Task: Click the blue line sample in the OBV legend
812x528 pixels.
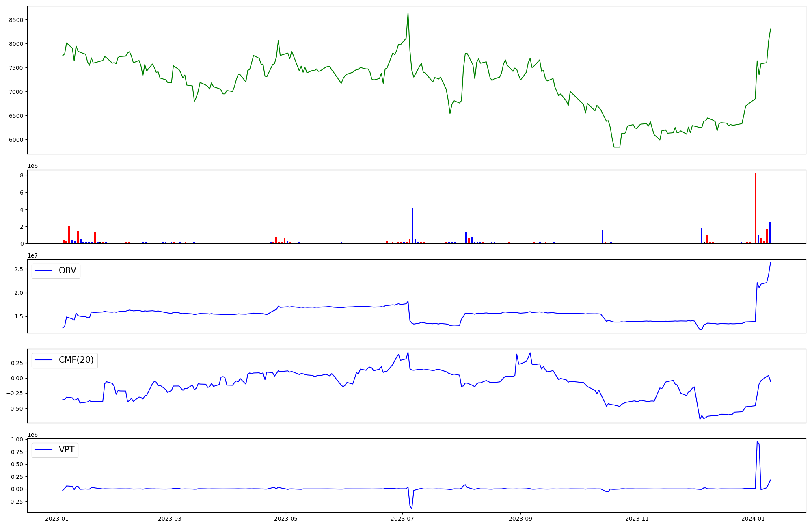Action: click(44, 270)
